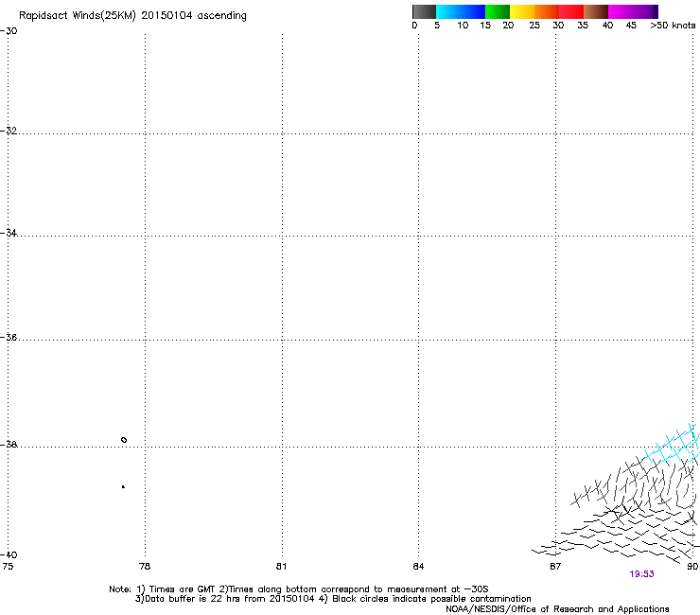Click the green 15-20 knots color band
Image resolution: width=700 pixels, height=615 pixels.
[498, 11]
